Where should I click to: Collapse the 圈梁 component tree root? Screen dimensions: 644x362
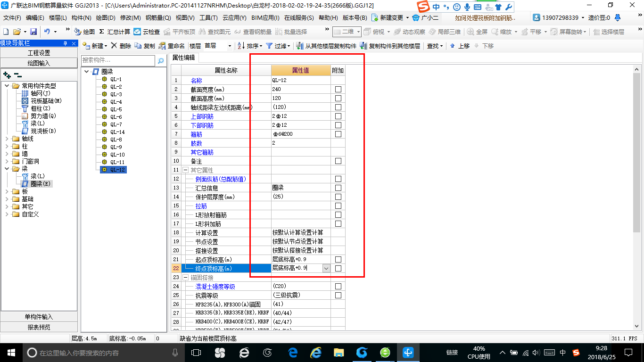coord(86,72)
